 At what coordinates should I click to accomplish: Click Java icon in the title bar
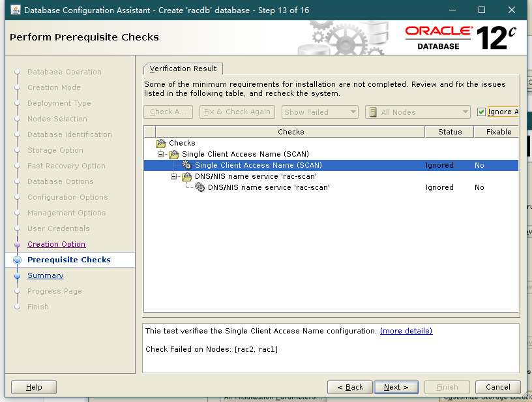click(16, 10)
